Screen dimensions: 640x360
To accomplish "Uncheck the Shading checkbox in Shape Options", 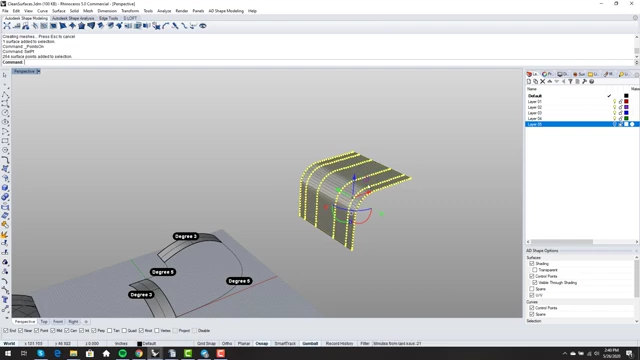I will click(x=532, y=264).
